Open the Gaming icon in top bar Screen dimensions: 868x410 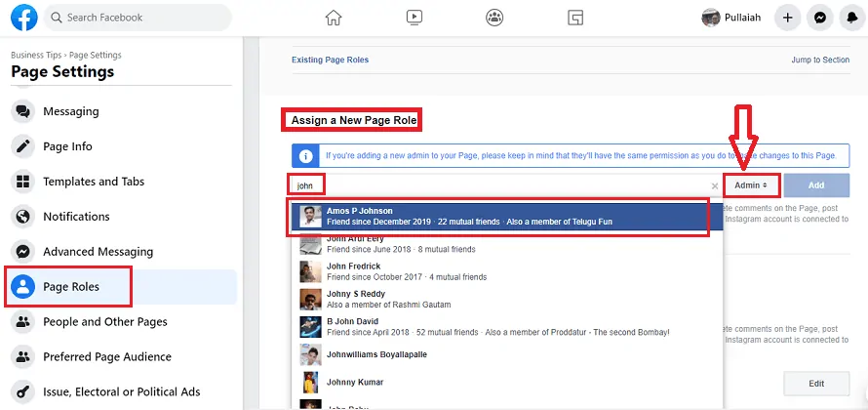click(x=575, y=18)
